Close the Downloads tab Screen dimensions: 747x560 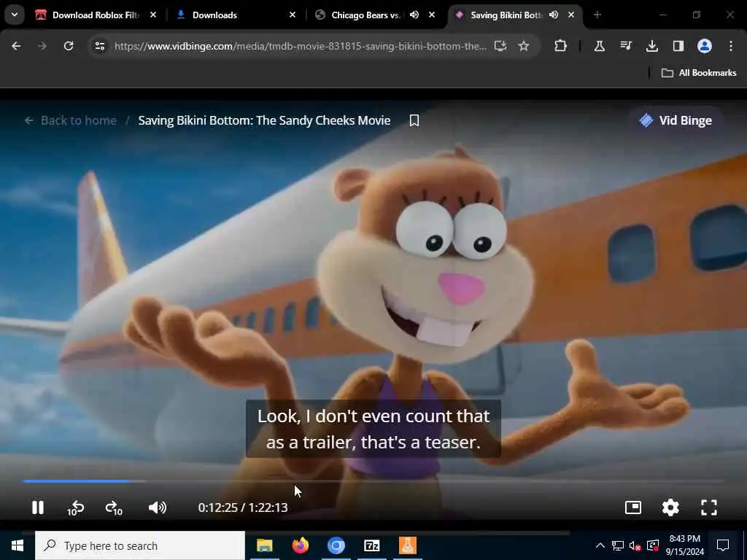(293, 15)
